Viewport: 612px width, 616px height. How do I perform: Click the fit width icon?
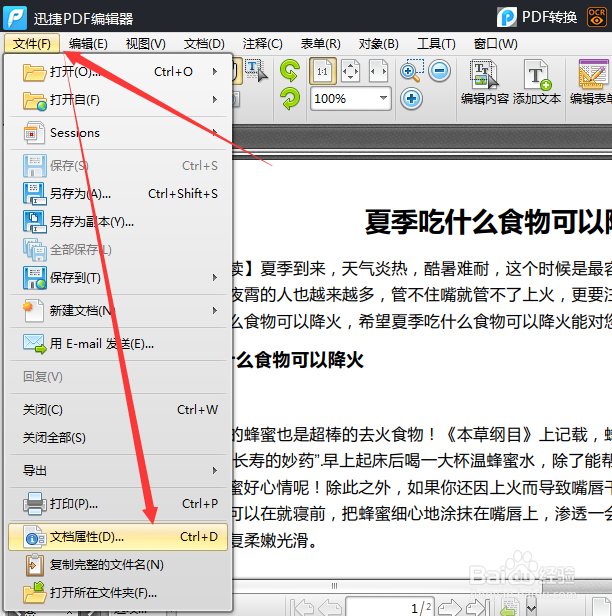378,71
